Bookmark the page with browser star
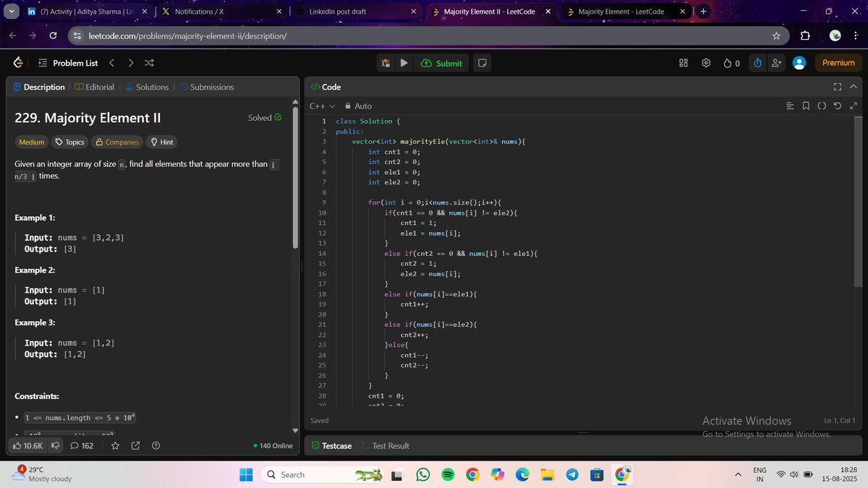868x488 pixels. click(x=776, y=36)
